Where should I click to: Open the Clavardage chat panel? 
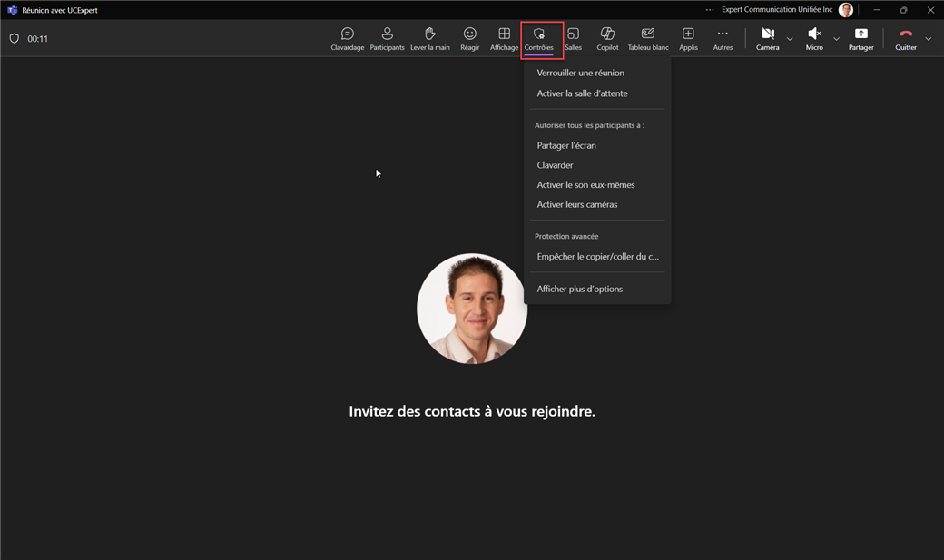click(347, 38)
